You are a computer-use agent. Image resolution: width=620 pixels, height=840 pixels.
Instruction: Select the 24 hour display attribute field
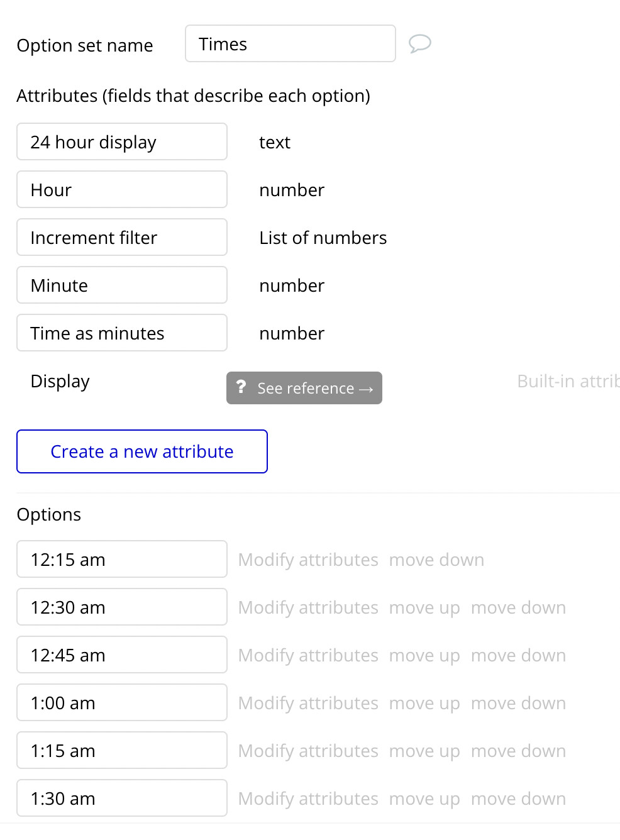[121, 141]
